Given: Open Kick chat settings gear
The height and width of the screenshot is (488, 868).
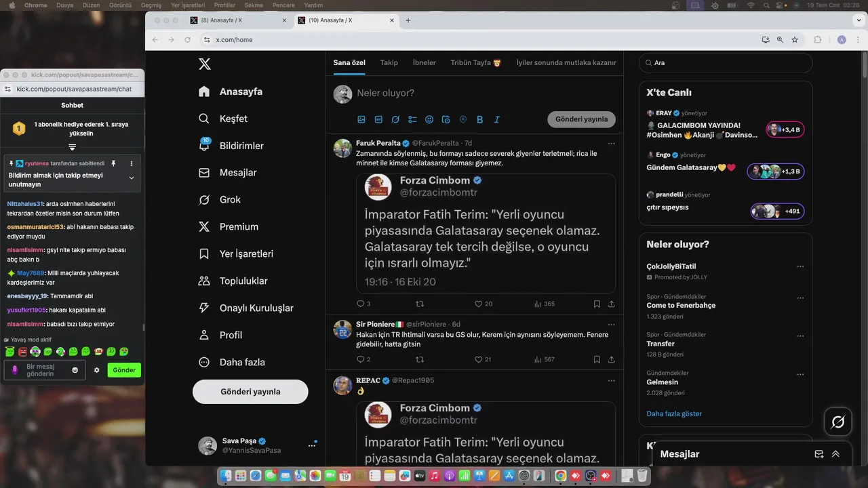Looking at the screenshot, I should tap(96, 370).
